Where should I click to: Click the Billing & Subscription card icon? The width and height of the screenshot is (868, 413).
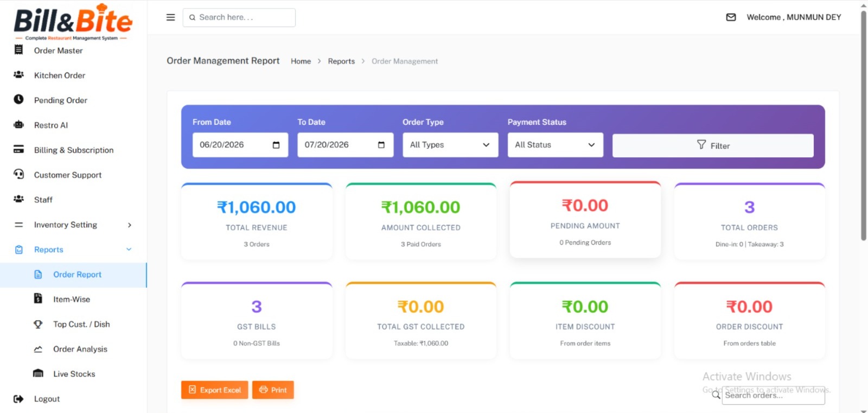(x=18, y=149)
